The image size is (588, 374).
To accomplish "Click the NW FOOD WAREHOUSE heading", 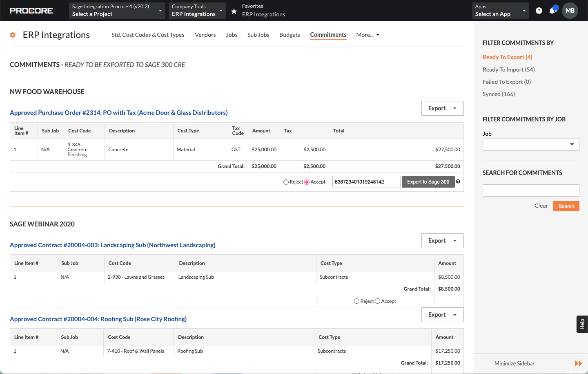I will (47, 92).
